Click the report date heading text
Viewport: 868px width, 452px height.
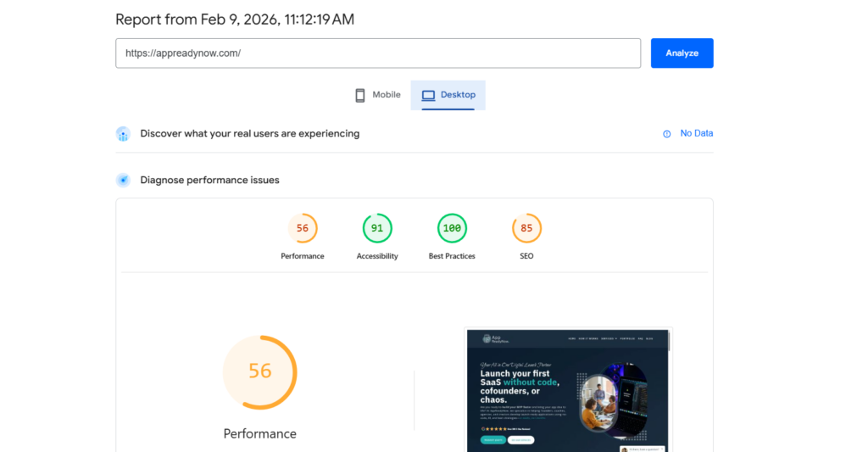click(235, 20)
